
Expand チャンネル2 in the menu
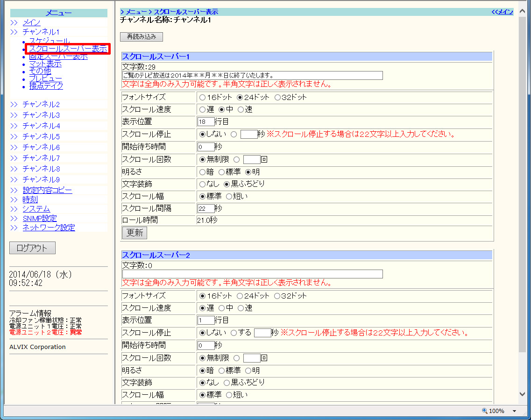pos(41,104)
